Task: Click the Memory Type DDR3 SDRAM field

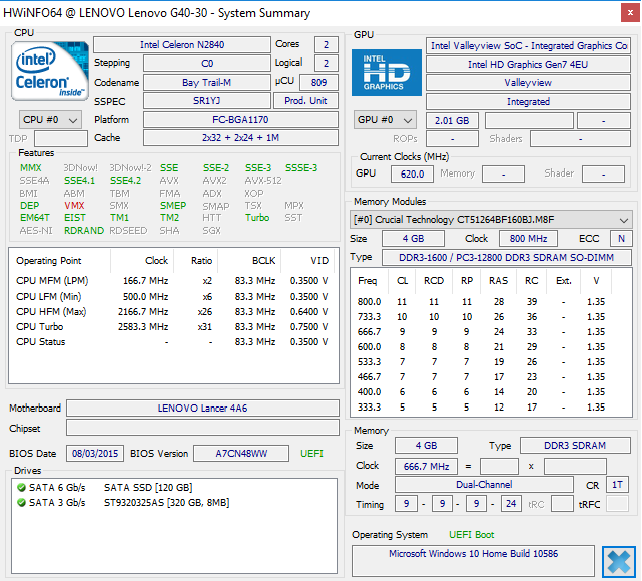Action: [x=575, y=445]
